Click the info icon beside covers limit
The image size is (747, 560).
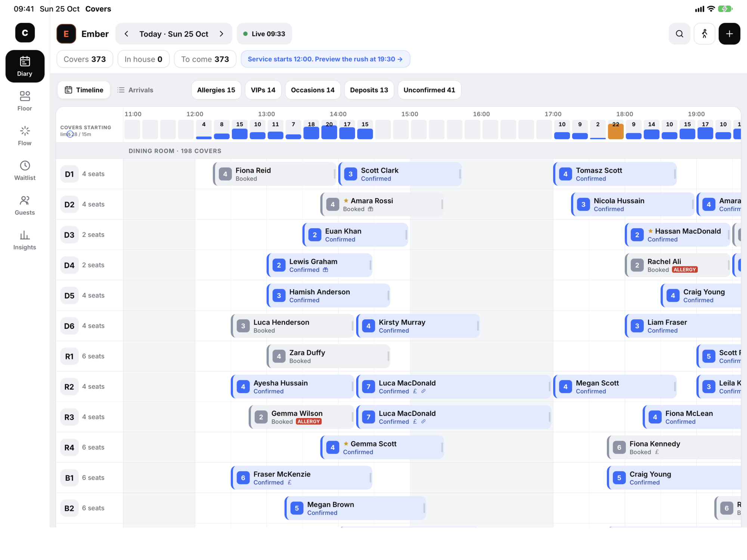point(70,134)
